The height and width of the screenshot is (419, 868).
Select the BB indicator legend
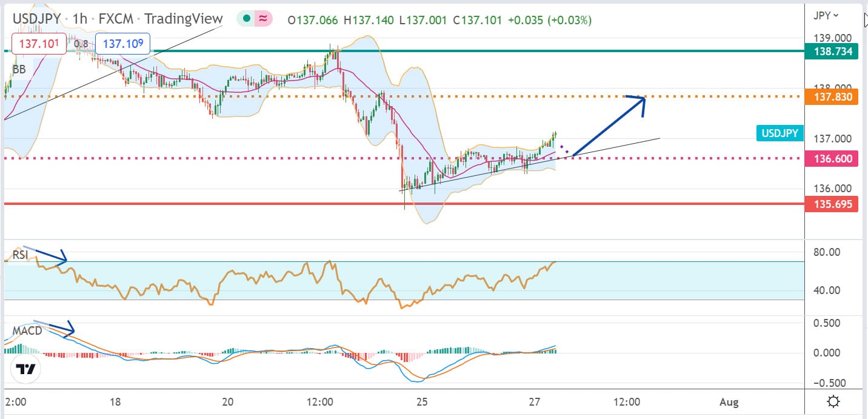click(x=19, y=70)
